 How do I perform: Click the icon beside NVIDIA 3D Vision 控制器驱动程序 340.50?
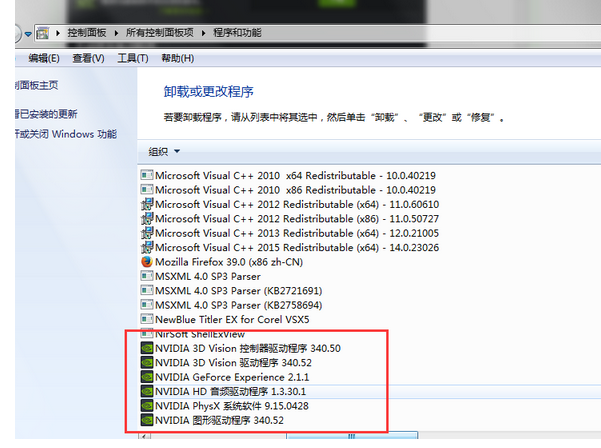pyautogui.click(x=147, y=348)
